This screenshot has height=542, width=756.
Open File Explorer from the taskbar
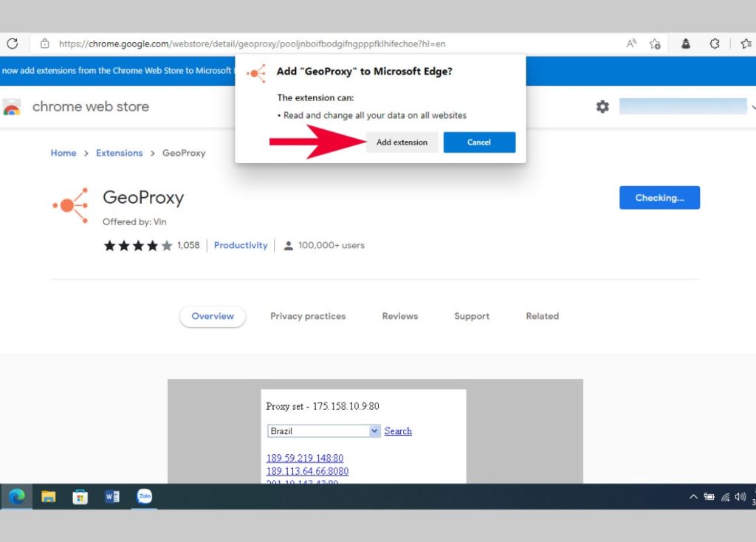tap(48, 496)
